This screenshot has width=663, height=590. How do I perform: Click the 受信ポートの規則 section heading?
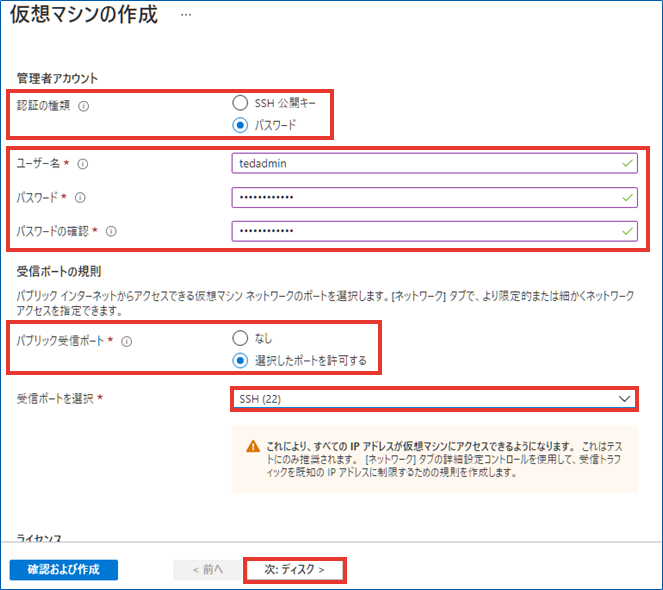coord(59,272)
